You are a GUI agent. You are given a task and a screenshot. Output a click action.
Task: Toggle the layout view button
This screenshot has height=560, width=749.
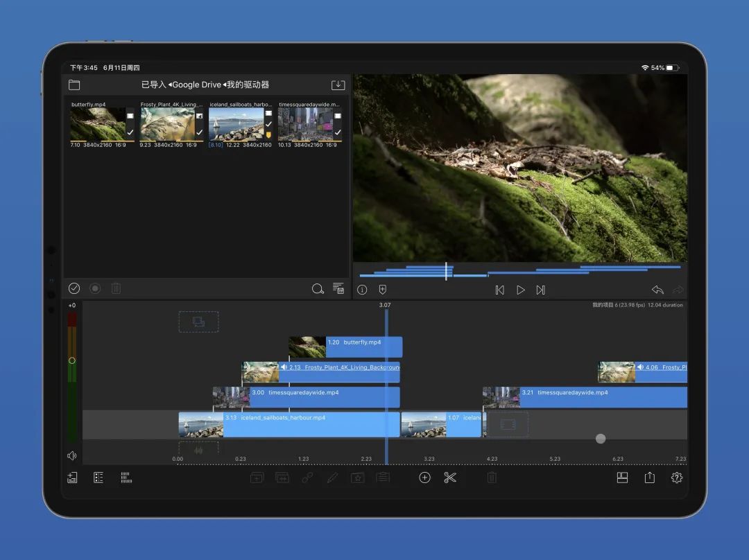(x=622, y=478)
